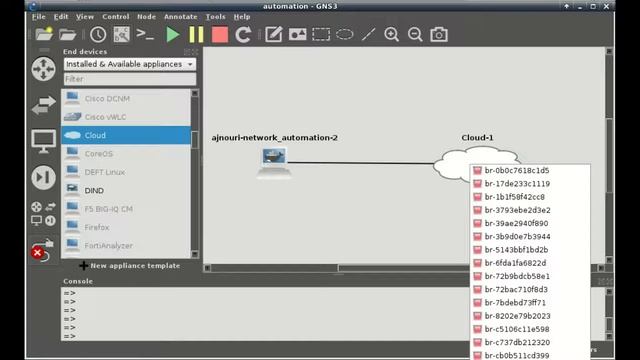
Task: Click New appliance template button
Action: coord(130,266)
